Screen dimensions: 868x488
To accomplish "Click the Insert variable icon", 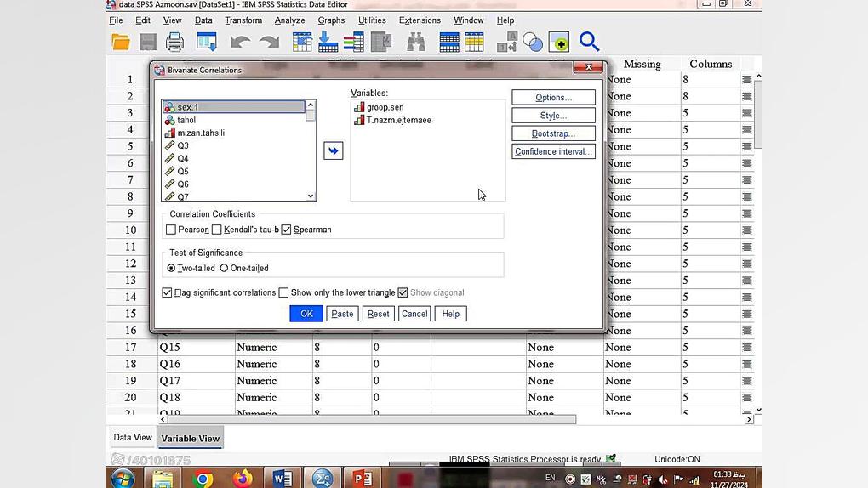I will click(474, 42).
